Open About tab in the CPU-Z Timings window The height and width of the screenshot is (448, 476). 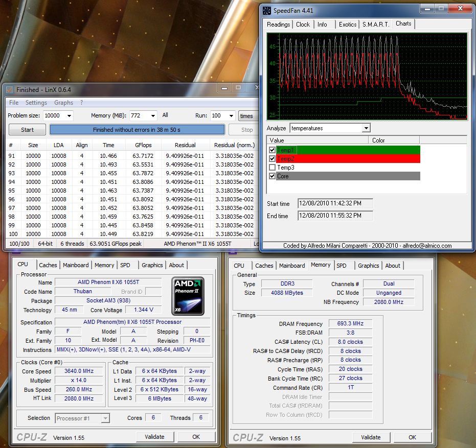pos(393,266)
